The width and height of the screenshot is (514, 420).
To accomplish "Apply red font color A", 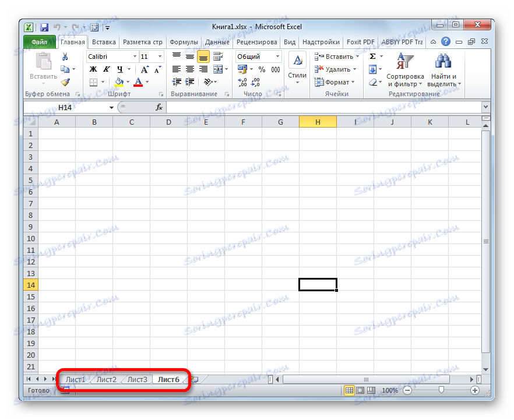I will tap(138, 82).
